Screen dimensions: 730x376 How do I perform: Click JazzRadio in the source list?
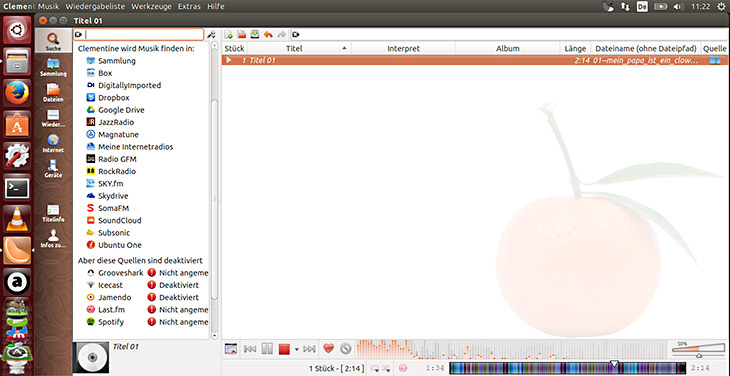[x=110, y=122]
